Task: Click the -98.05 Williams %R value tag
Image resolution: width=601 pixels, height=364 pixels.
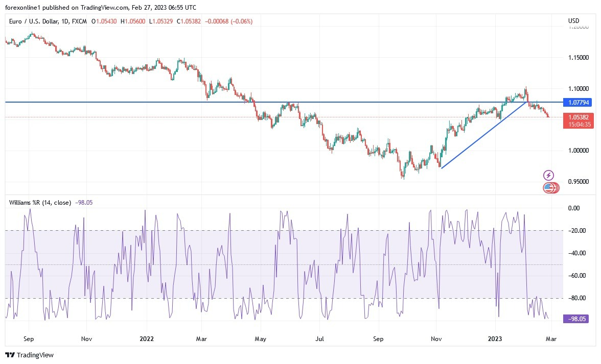Action: (577, 319)
